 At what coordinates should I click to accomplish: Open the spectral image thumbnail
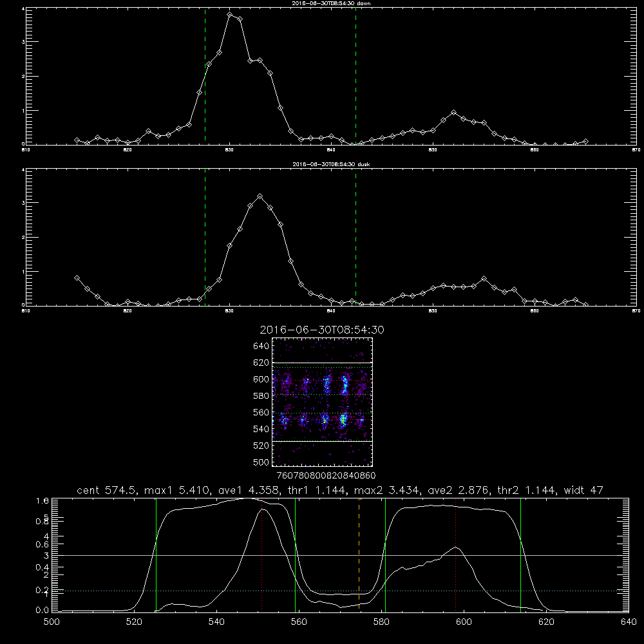(322, 402)
